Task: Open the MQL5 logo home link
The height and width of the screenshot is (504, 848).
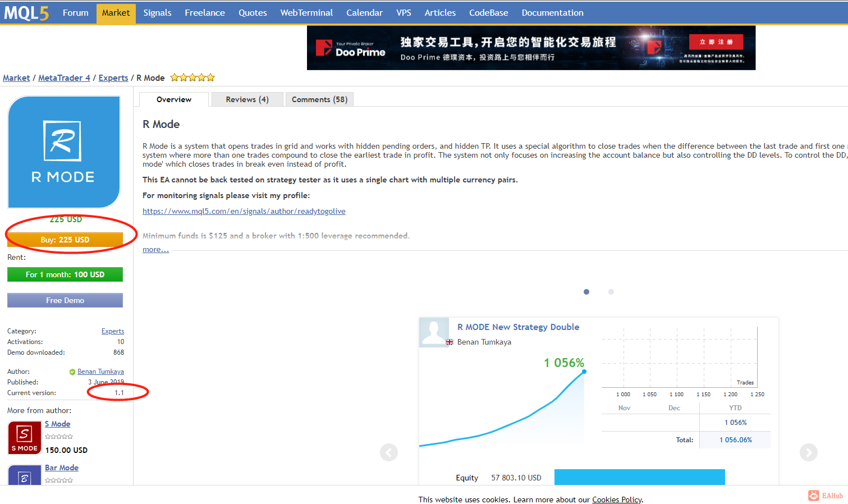Action: pos(26,13)
